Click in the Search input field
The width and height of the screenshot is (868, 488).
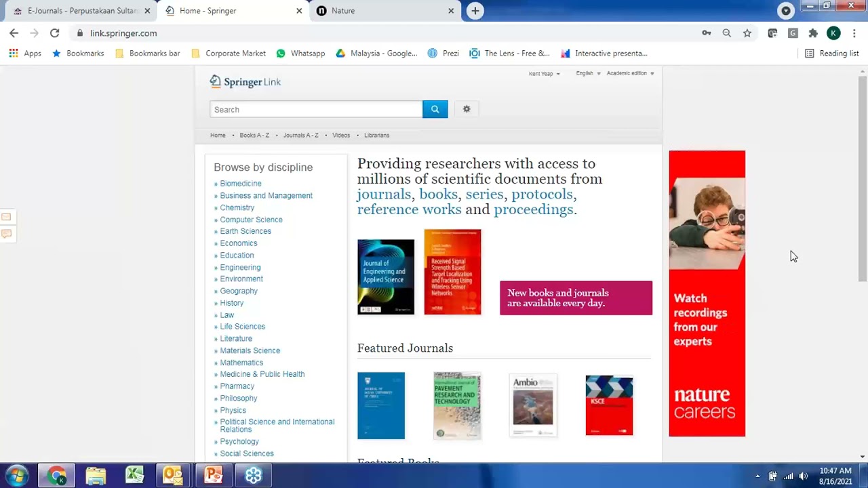click(x=316, y=109)
